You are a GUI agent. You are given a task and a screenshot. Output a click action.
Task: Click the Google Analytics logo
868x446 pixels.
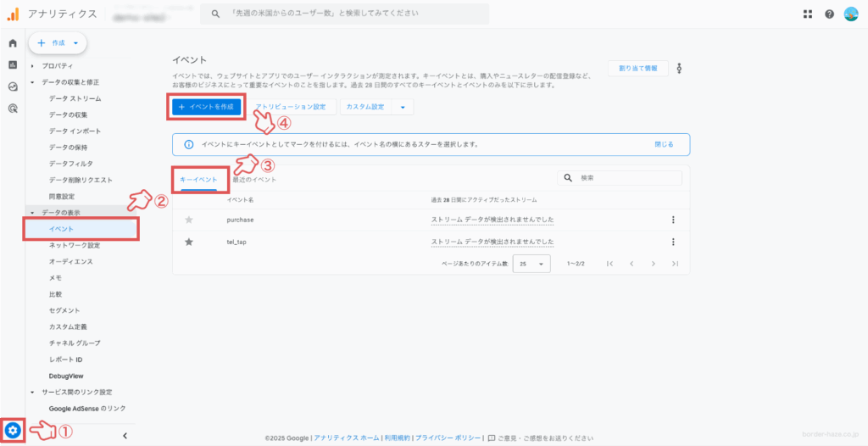14,14
